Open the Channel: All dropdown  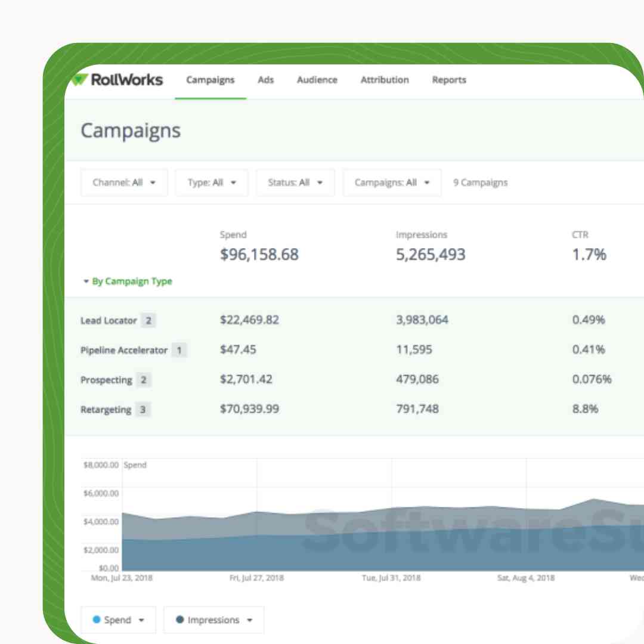click(124, 182)
